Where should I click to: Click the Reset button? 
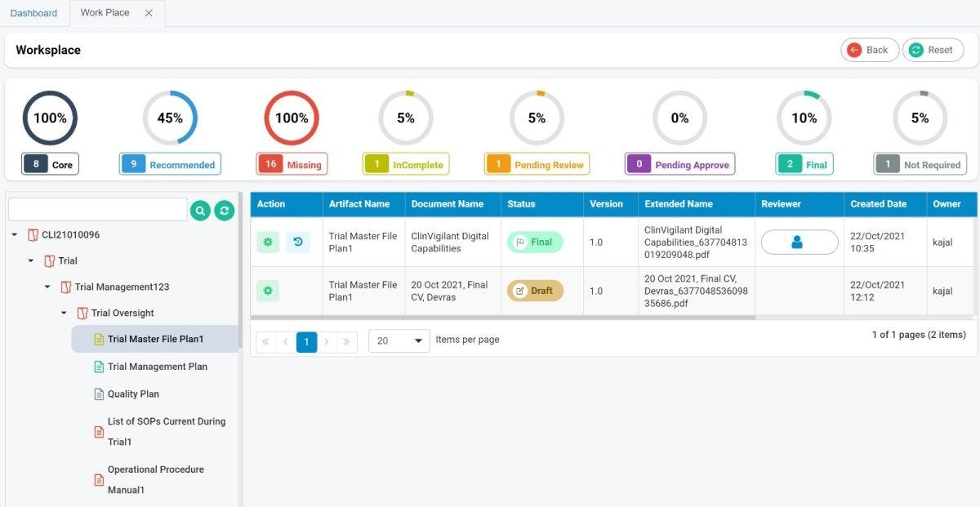click(933, 50)
